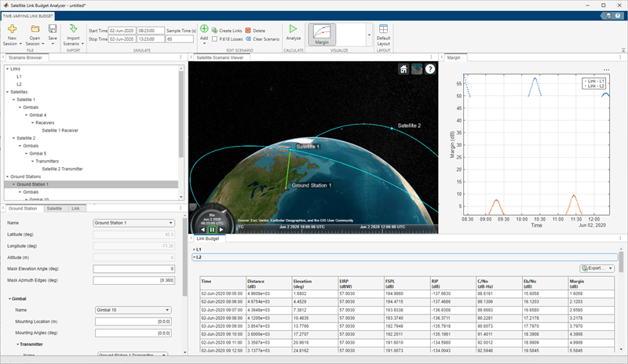Open the Satellite Scenario Viewer panel options menu
The height and width of the screenshot is (364, 628).
(431, 58)
